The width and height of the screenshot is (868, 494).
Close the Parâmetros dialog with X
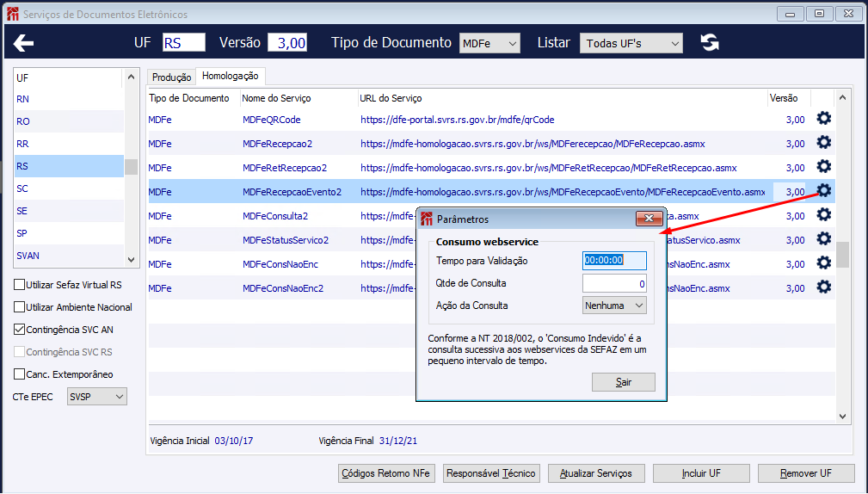(x=649, y=219)
